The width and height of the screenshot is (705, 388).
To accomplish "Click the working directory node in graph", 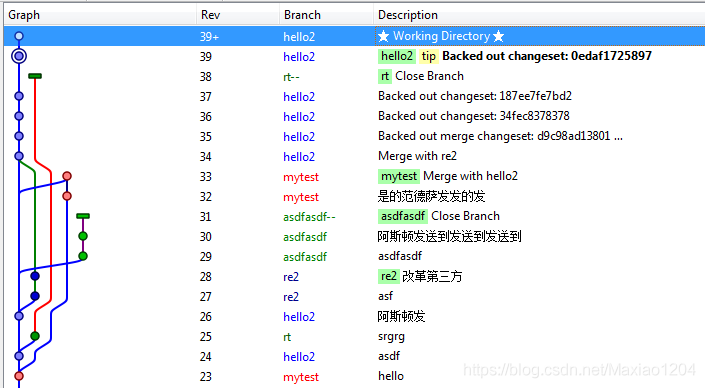I will click(x=18, y=36).
